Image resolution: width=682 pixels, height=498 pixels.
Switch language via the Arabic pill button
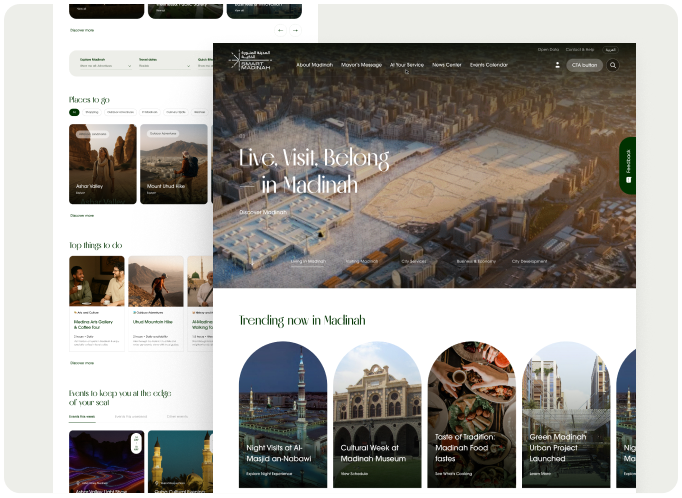pyautogui.click(x=611, y=50)
